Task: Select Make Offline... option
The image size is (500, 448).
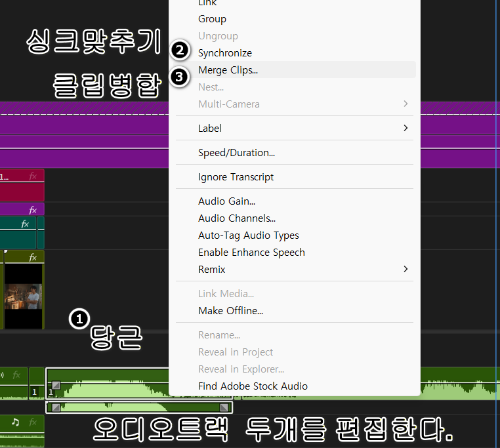Action: [x=230, y=311]
